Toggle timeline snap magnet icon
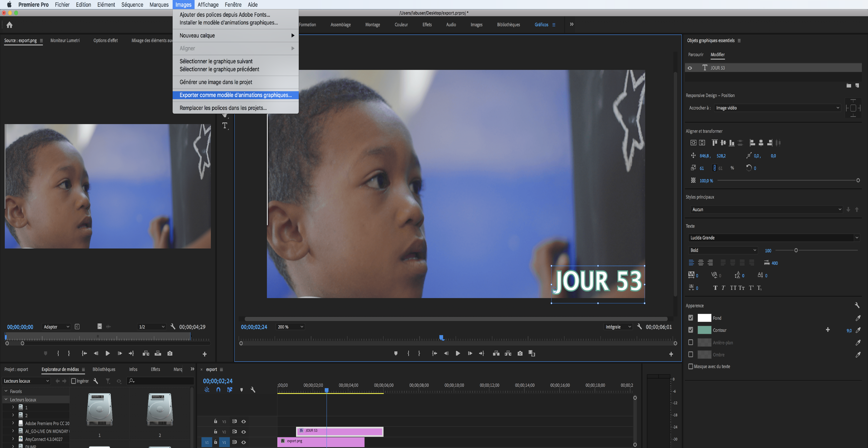 point(218,390)
